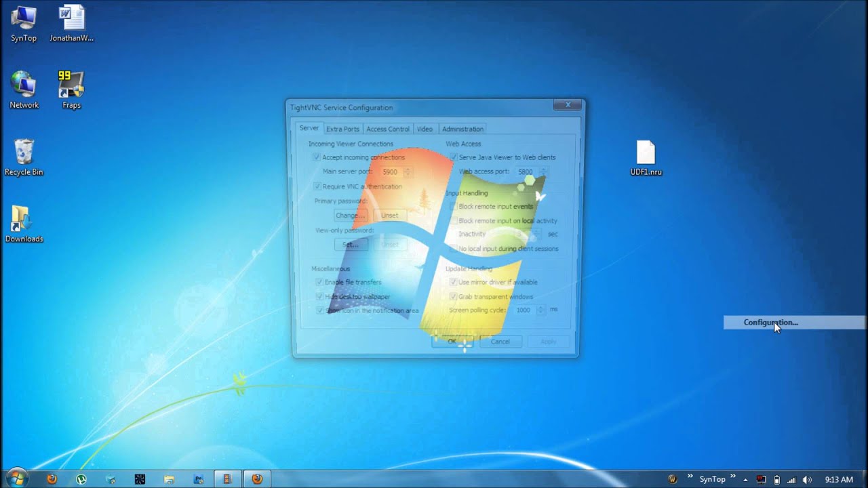Select the UDF1.nru file icon
Screen dimensions: 868x488
[646, 157]
